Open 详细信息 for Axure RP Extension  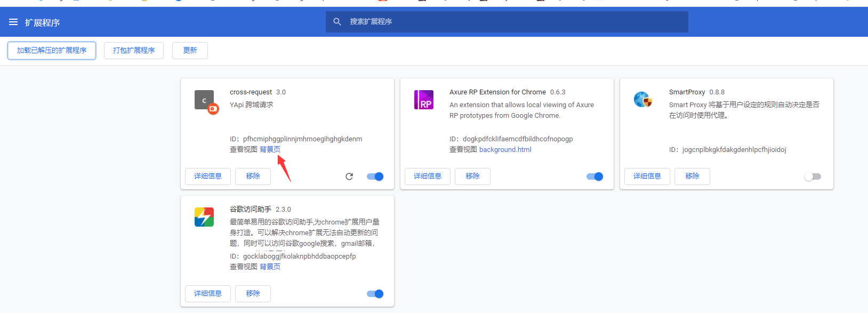click(x=428, y=176)
